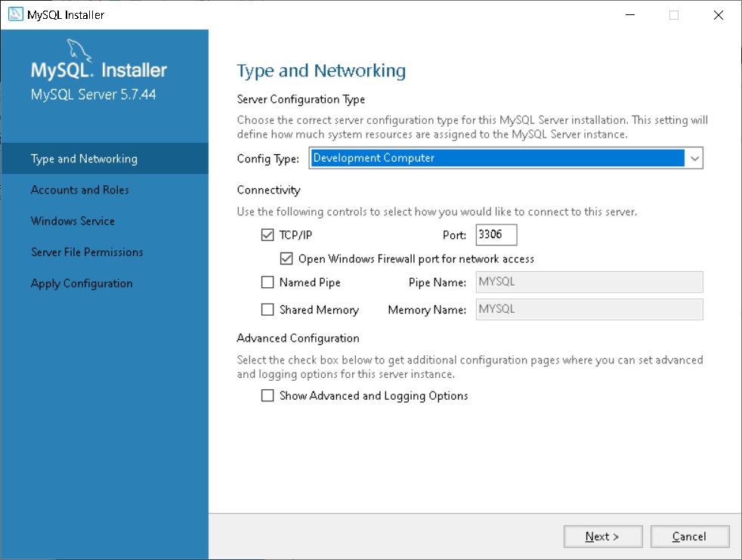Click the Memory Name field
The image size is (742, 560).
point(589,310)
